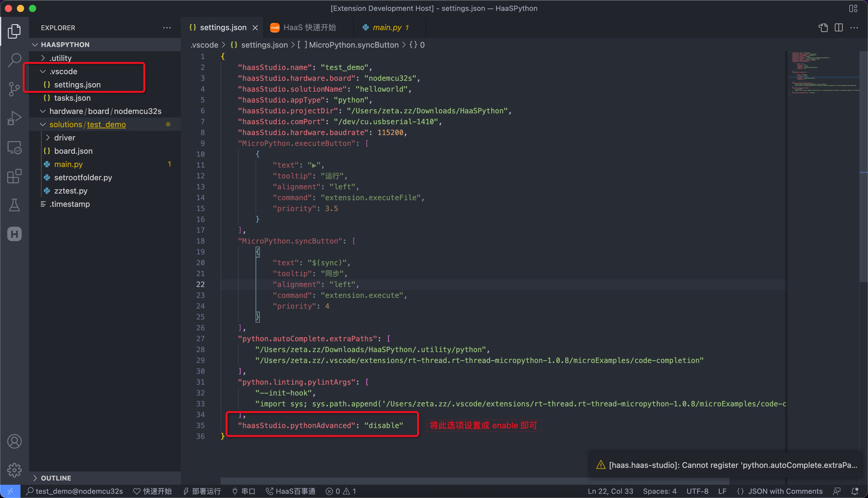868x498 pixels.
Task: Click Ln 22, Col 33 status item
Action: (x=610, y=491)
